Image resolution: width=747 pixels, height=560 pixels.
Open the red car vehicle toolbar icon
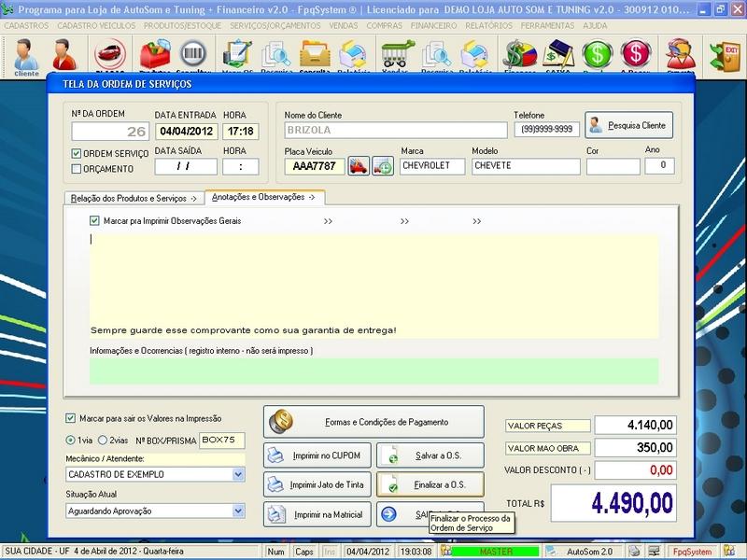(x=110, y=55)
